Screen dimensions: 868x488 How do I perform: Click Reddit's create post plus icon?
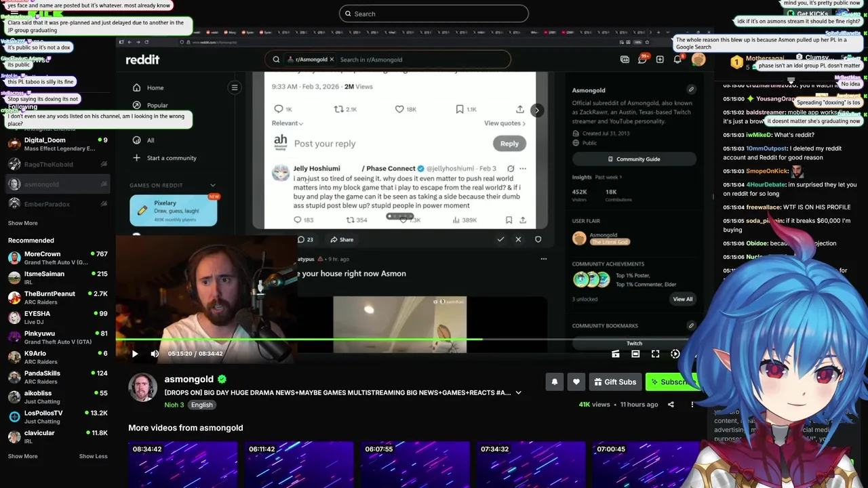pos(660,60)
